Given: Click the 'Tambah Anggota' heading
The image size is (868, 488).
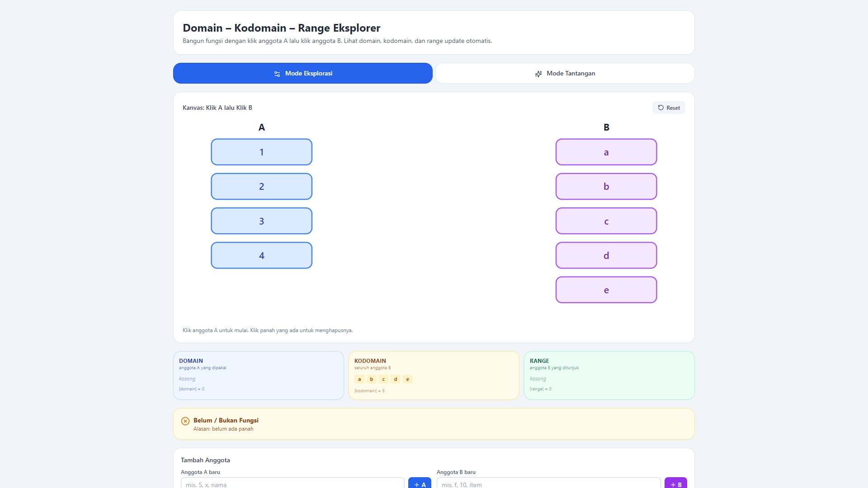Looking at the screenshot, I should coord(205,460).
